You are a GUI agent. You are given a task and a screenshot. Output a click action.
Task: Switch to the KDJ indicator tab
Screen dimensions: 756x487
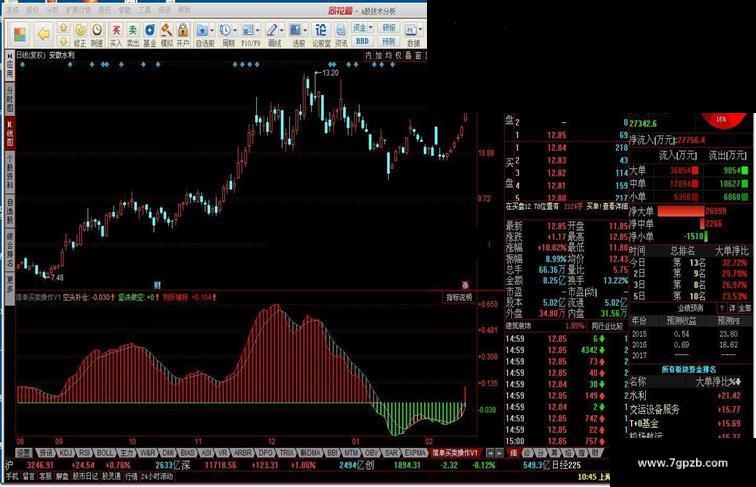pos(65,453)
